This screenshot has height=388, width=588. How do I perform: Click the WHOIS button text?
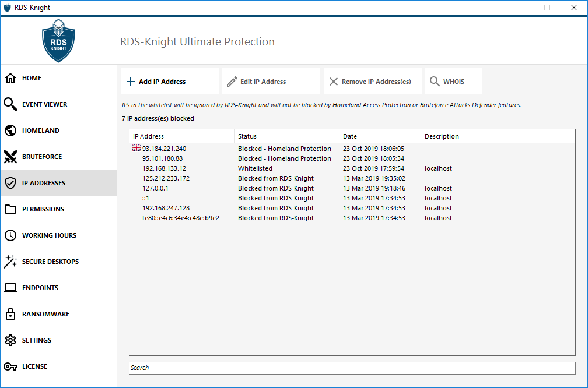point(454,82)
